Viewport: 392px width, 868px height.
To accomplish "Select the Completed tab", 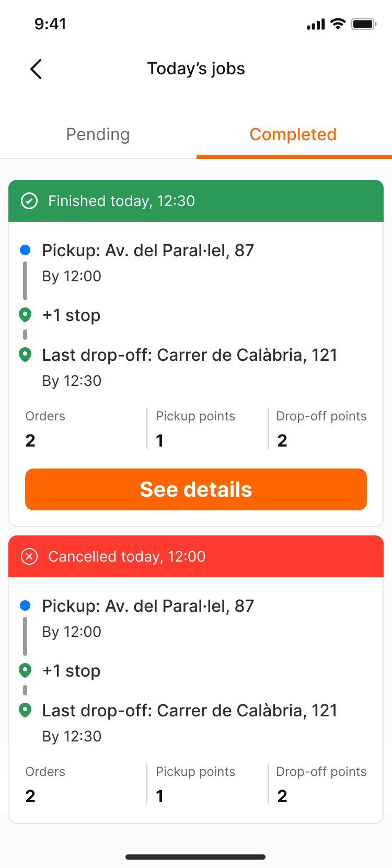I will 293,134.
